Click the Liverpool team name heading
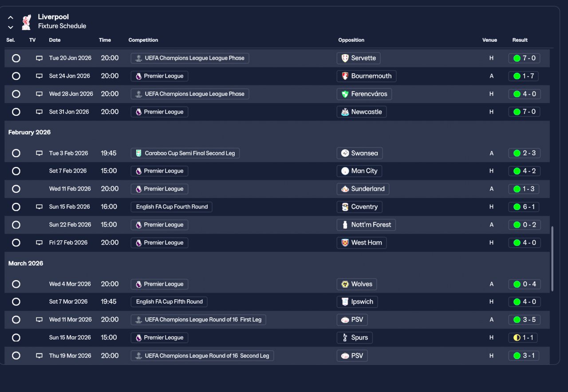The image size is (568, 392). 53,17
